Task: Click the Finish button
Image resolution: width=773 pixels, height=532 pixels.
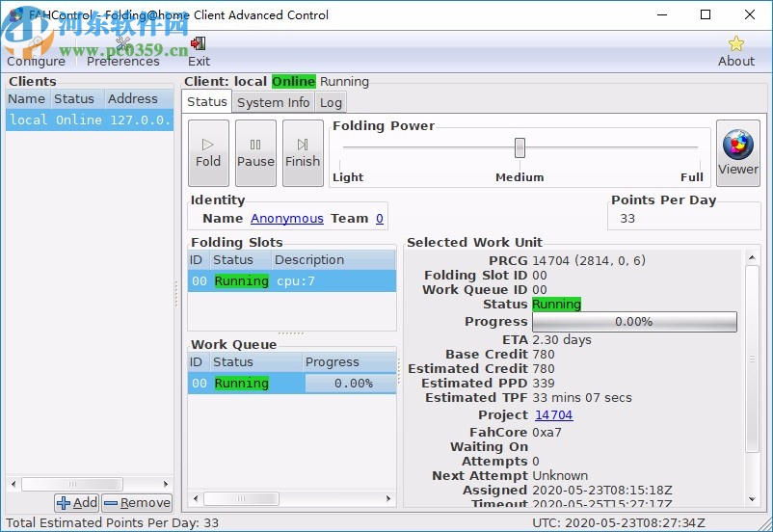Action: pos(303,153)
